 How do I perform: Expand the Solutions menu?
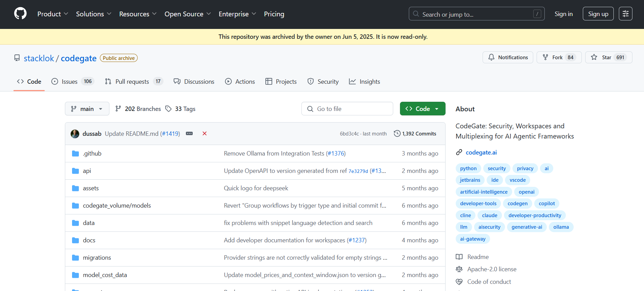[x=93, y=14]
